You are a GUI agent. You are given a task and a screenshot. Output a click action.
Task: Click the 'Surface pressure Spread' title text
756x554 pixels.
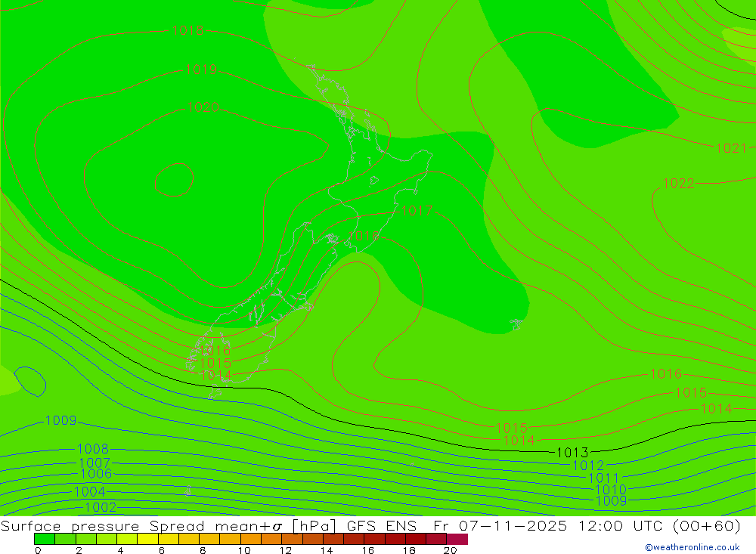103,525
